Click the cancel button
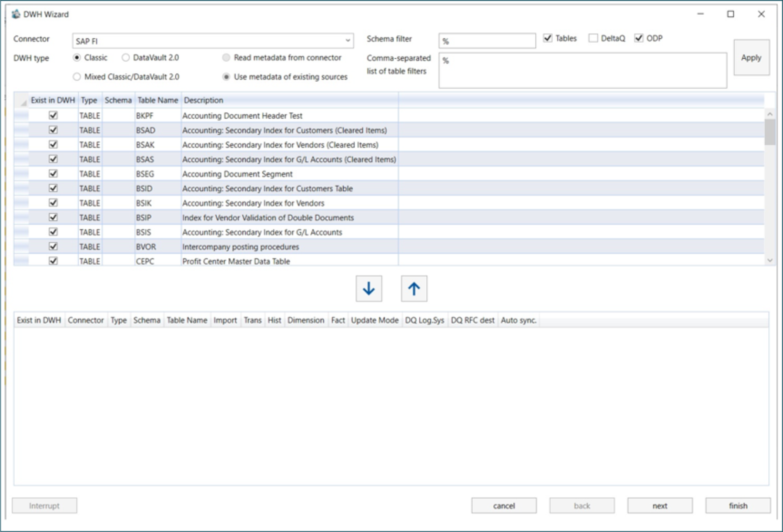The height and width of the screenshot is (532, 783). (504, 505)
